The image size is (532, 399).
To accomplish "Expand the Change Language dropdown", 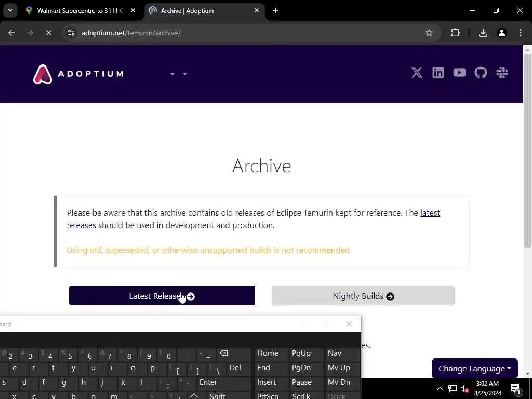I will [474, 368].
